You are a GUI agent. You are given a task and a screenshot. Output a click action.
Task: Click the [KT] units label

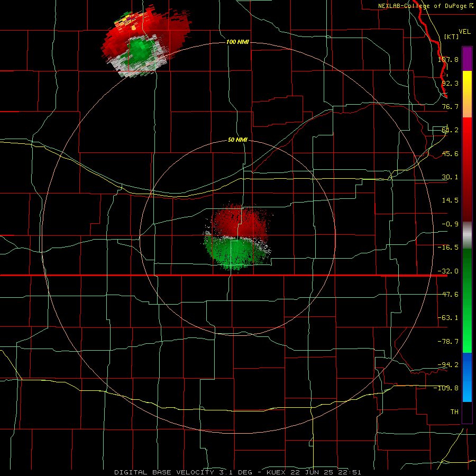coord(452,36)
